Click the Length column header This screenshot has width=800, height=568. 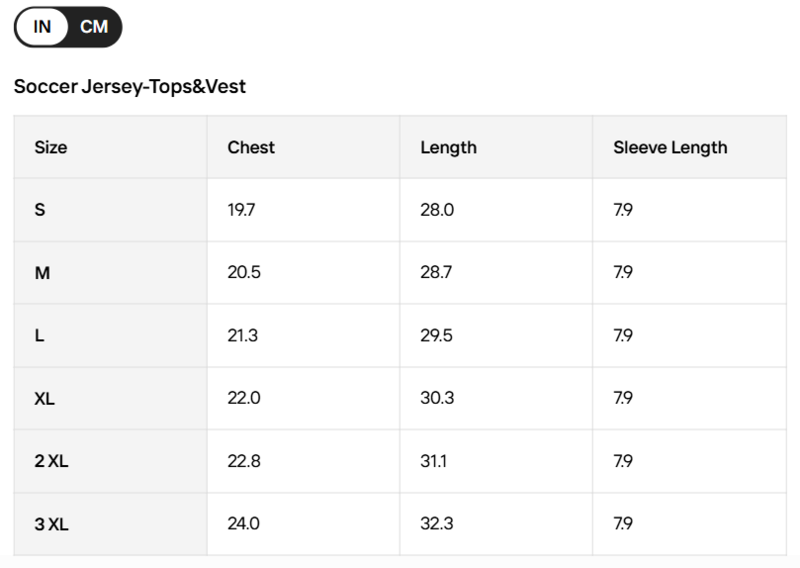[x=448, y=148]
